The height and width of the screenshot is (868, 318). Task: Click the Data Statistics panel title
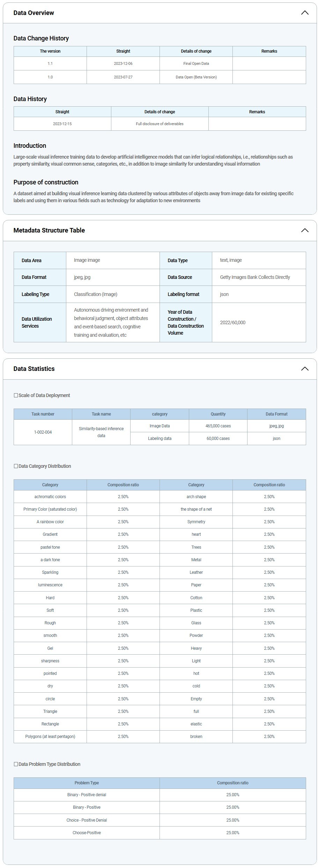(34, 369)
